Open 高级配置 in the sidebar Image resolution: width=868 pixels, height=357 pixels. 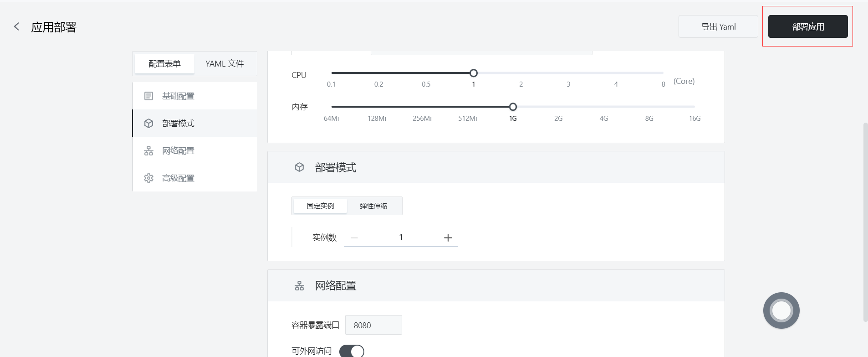(195, 178)
